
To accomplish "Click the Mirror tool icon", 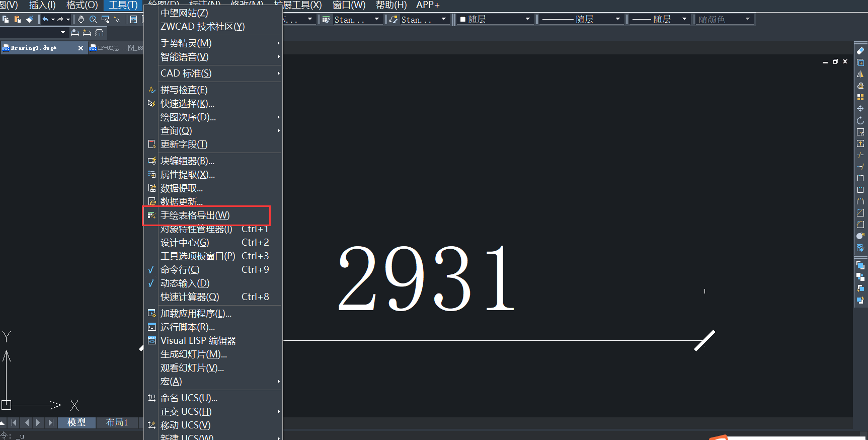I will 860,74.
